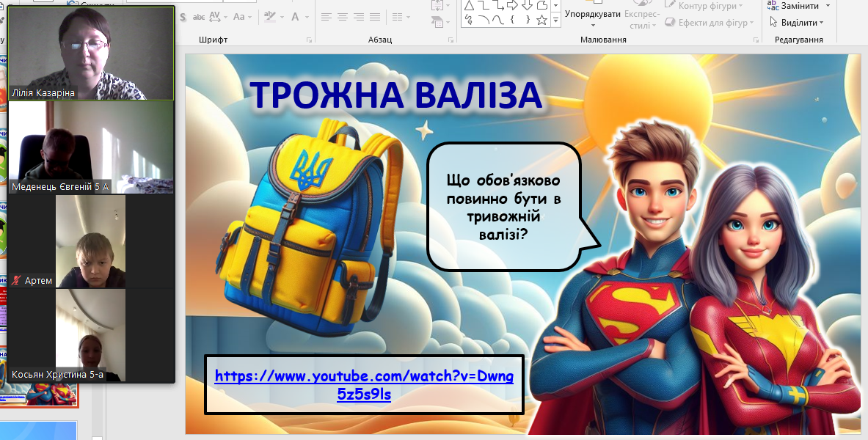This screenshot has width=868, height=440.
Task: Center align paragraph text
Action: (x=343, y=17)
